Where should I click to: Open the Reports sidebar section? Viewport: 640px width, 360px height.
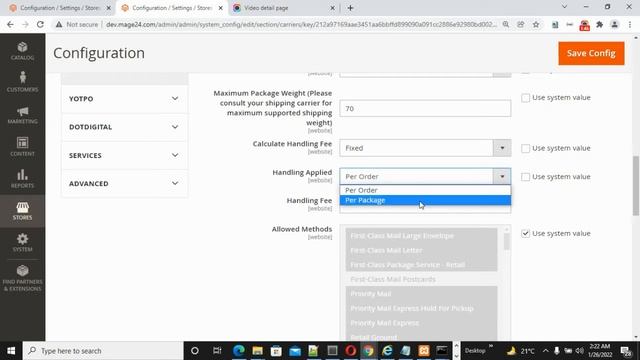click(22, 179)
